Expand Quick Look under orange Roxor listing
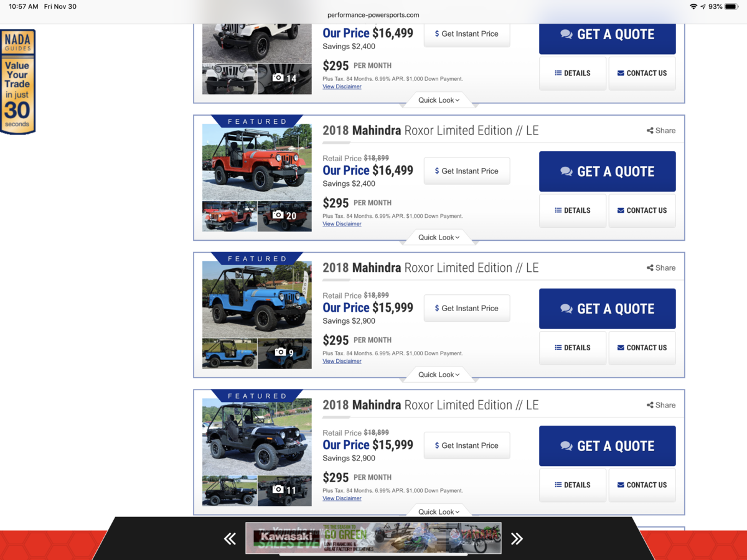The image size is (747, 560). (x=439, y=237)
